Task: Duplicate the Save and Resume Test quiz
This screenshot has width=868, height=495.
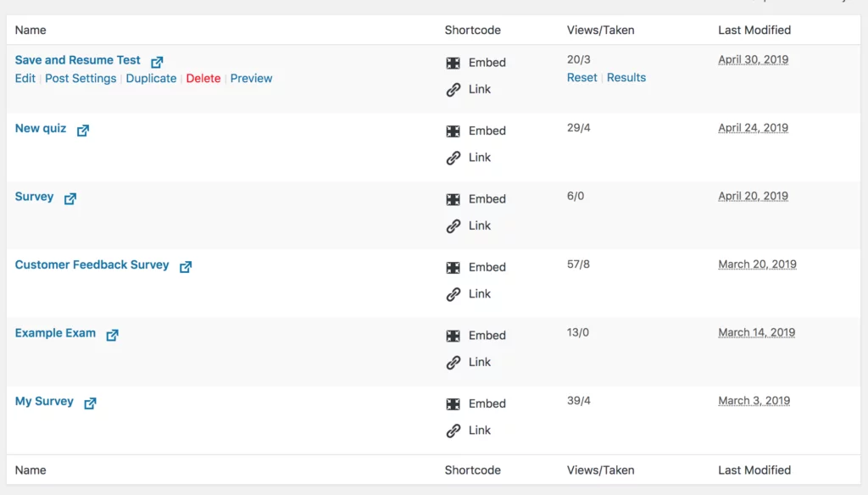Action: coord(151,78)
